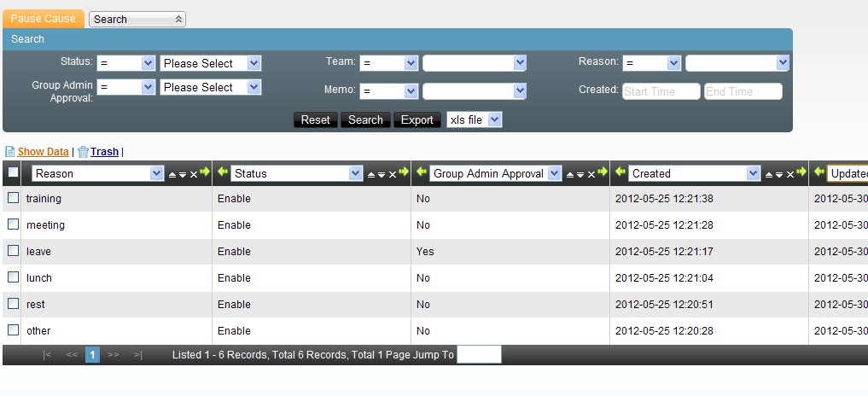Toggle the select-all checkbox in table header
The image size is (868, 396).
[13, 172]
